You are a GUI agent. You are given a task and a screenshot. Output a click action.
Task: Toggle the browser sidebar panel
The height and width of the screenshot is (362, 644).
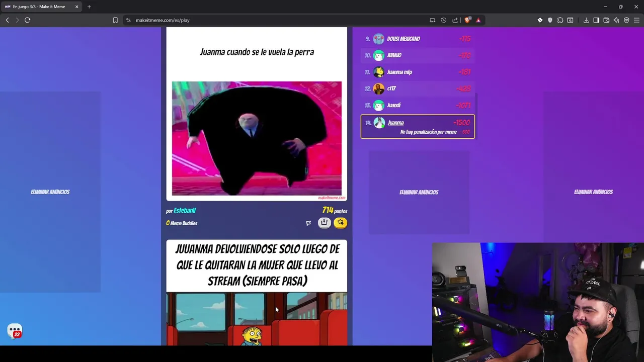point(596,20)
